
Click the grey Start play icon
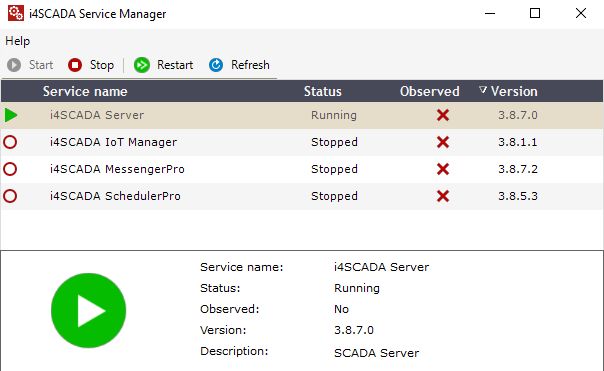(x=14, y=65)
